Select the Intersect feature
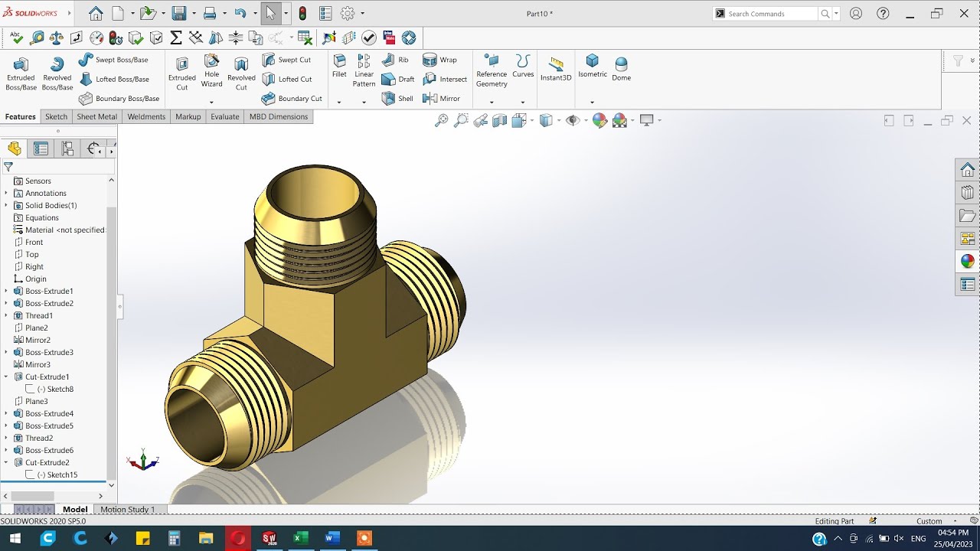The image size is (980, 551). pos(445,79)
